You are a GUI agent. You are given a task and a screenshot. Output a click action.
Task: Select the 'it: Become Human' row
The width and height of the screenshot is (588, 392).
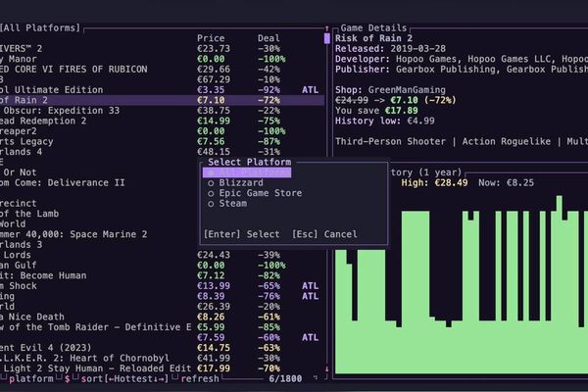[162, 275]
